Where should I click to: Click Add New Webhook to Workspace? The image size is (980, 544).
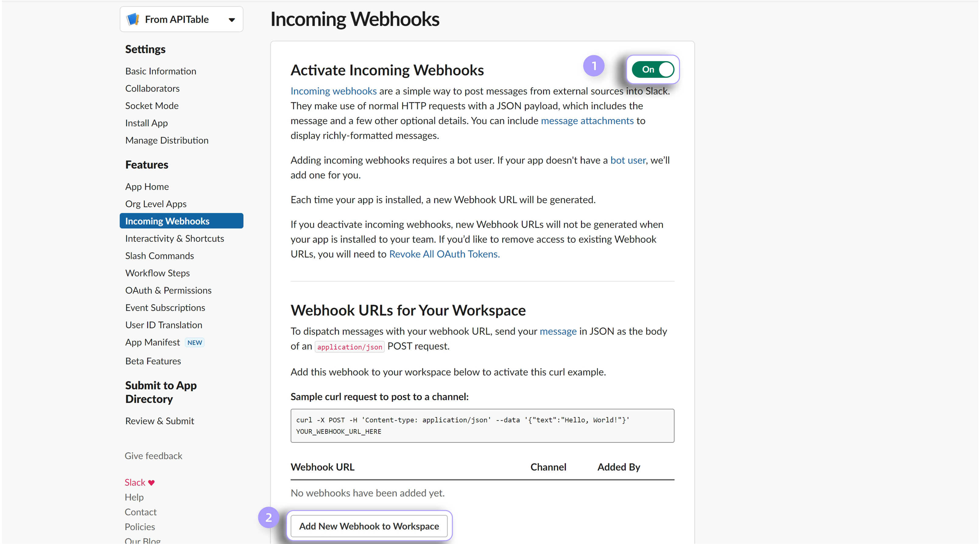(x=369, y=526)
